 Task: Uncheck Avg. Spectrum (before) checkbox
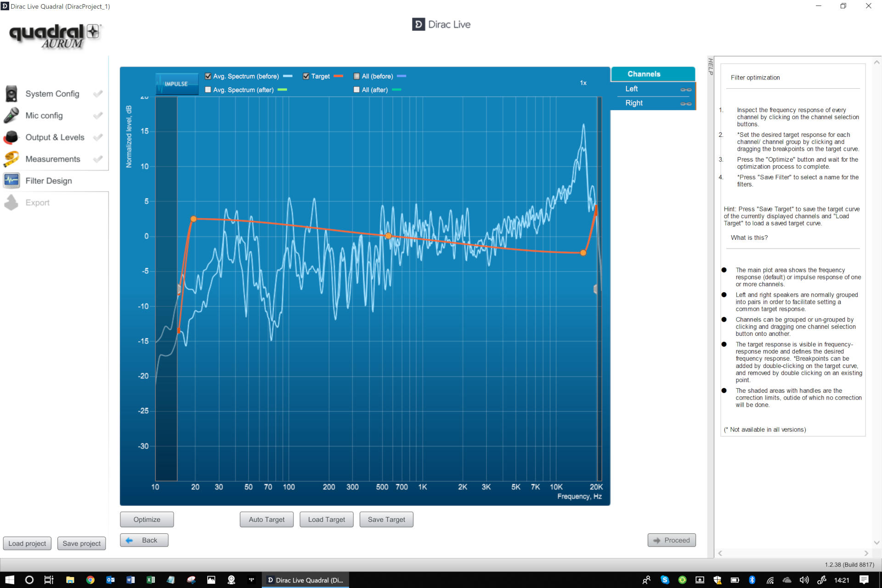point(208,76)
